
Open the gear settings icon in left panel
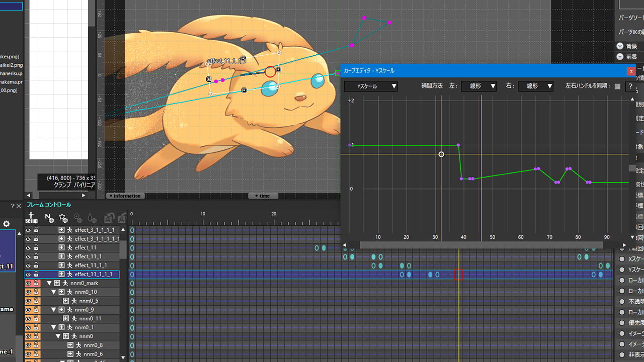point(7,224)
